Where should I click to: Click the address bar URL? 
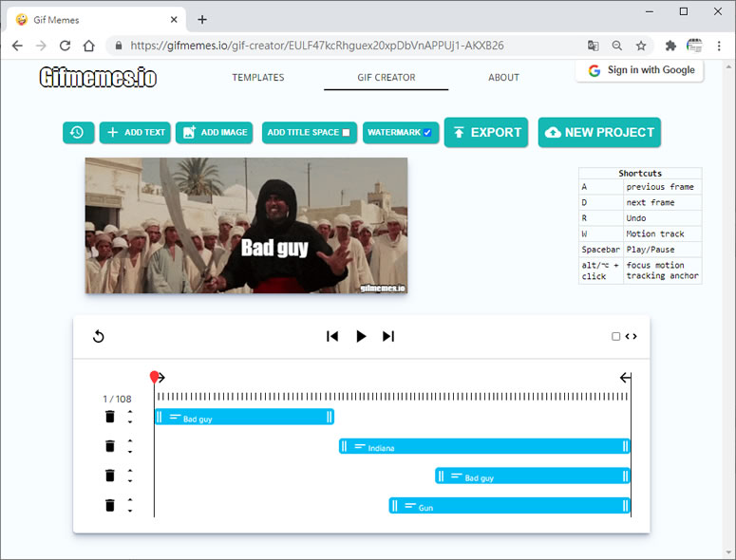pos(317,46)
